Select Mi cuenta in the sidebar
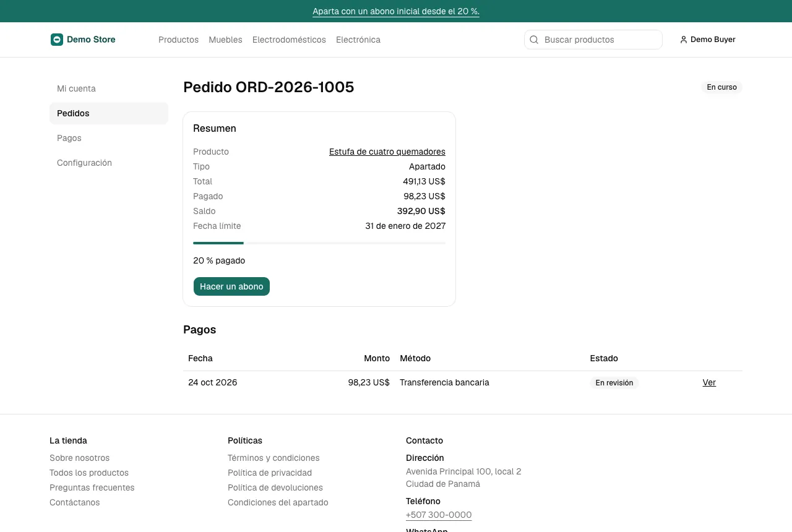The width and height of the screenshot is (792, 532). click(x=109, y=88)
